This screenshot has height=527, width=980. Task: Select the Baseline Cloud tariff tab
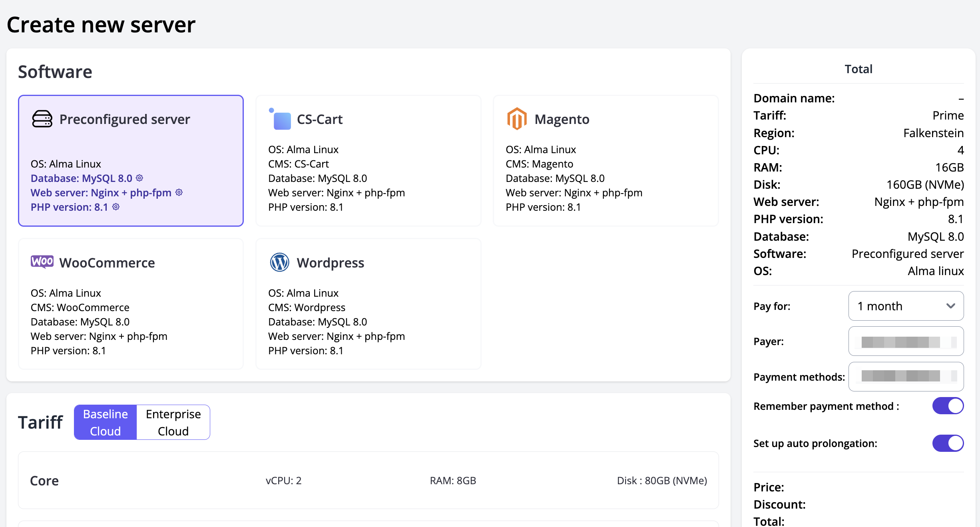click(106, 422)
